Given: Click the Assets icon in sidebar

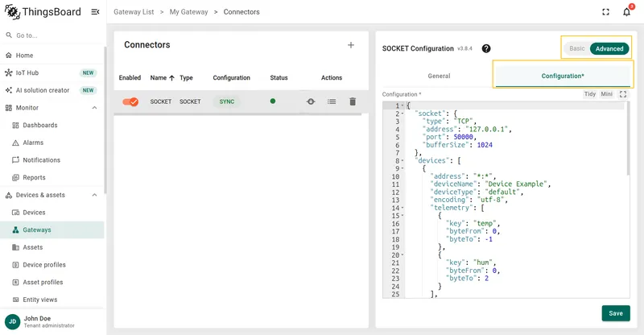Looking at the screenshot, I should tap(15, 247).
